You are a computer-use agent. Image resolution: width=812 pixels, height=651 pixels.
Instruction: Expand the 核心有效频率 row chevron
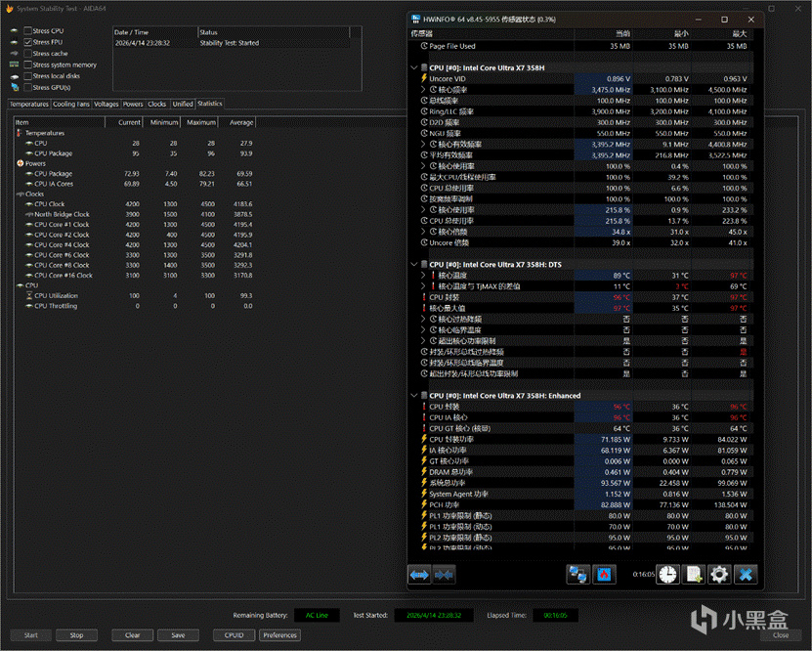click(423, 144)
